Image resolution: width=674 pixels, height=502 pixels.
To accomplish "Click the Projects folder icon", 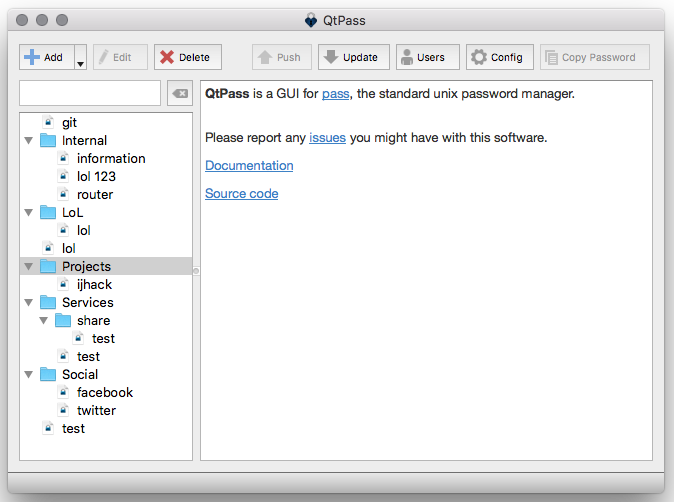I will 48,266.
